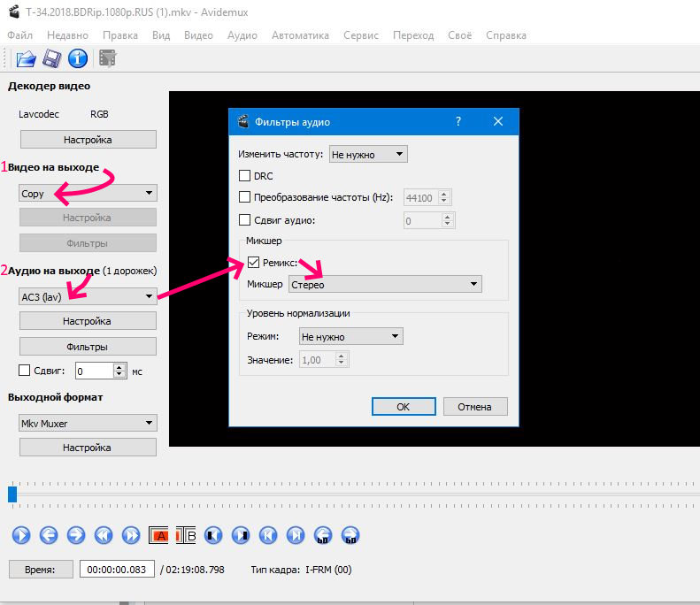Open the Аудио menu
The height and width of the screenshot is (605, 700).
242,35
